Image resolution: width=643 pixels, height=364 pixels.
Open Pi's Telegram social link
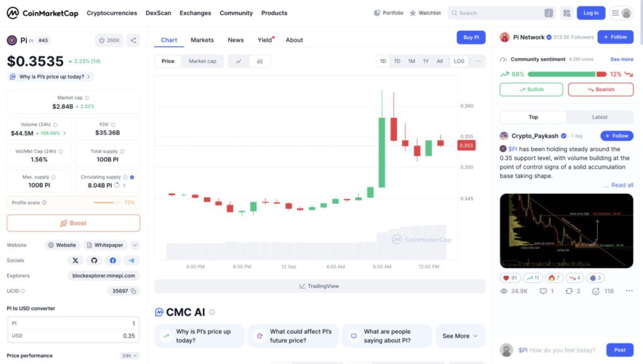[132, 260]
